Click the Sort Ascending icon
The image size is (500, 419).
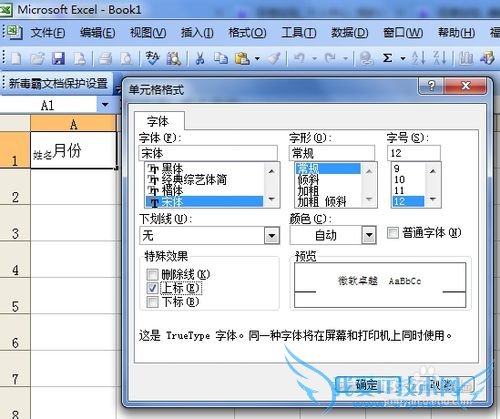click(418, 58)
